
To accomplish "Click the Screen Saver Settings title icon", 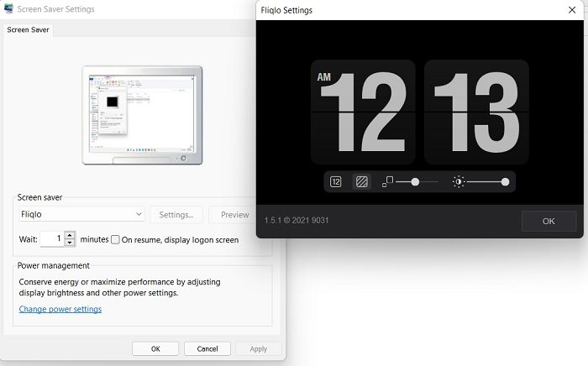I will coord(8,8).
